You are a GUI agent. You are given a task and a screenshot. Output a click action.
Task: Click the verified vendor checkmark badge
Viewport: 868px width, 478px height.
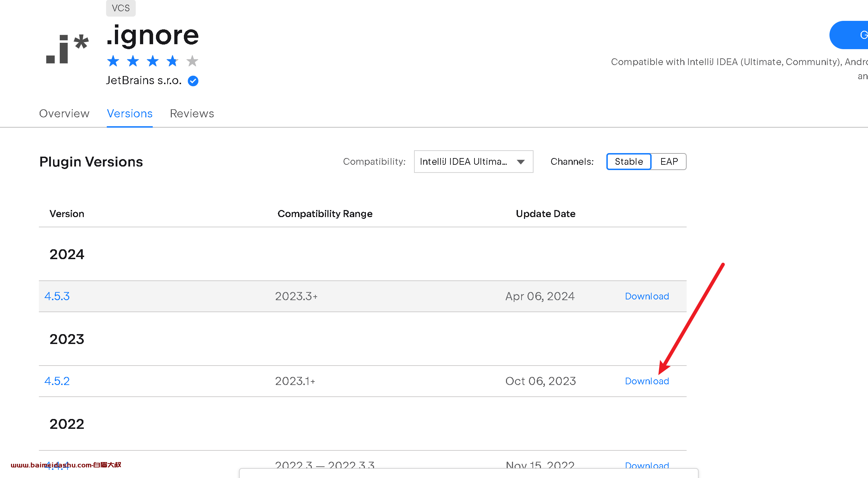(193, 81)
